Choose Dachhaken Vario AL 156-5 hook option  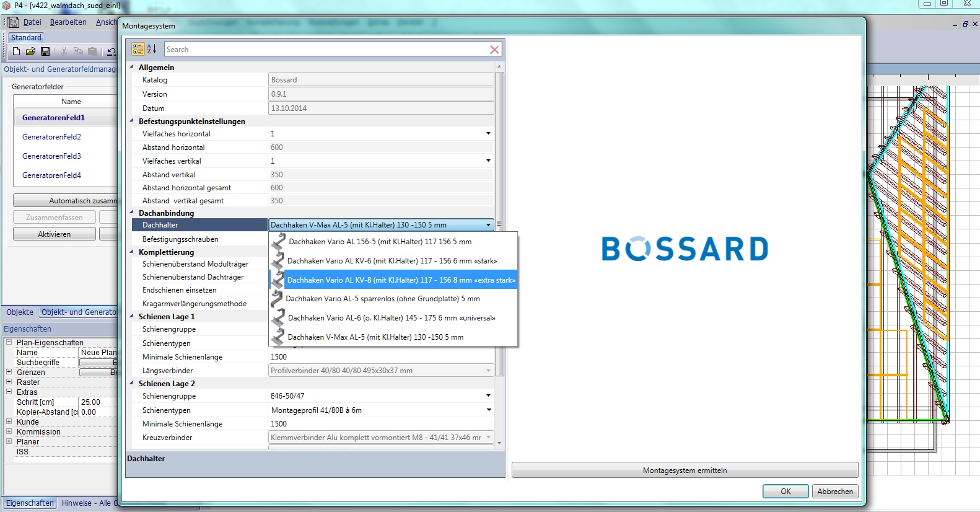tap(393, 242)
